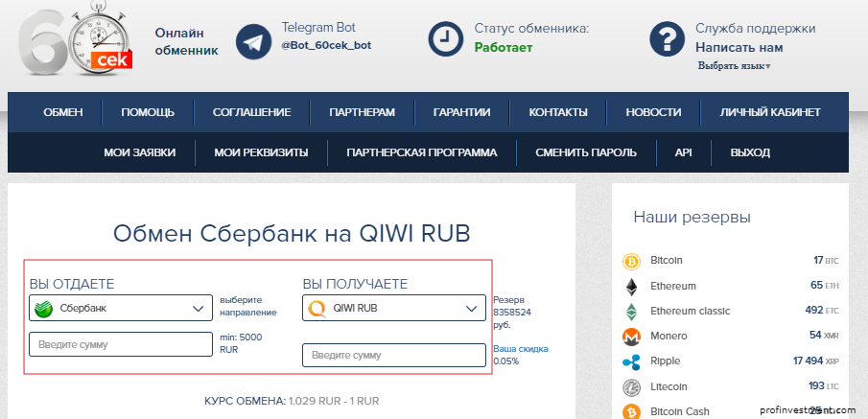Click the Litecoin silver icon in reserves

[631, 387]
